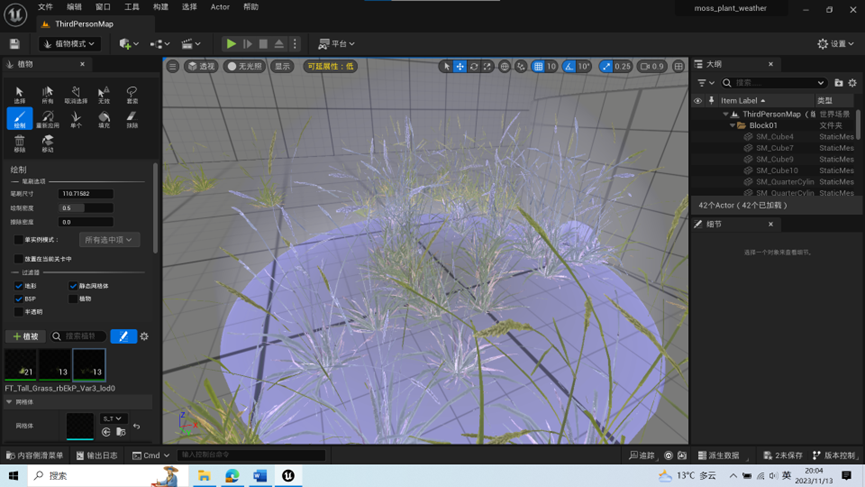The height and width of the screenshot is (487, 865).
Task: Click the 无效 (Invalid) selection tool
Action: [104, 94]
